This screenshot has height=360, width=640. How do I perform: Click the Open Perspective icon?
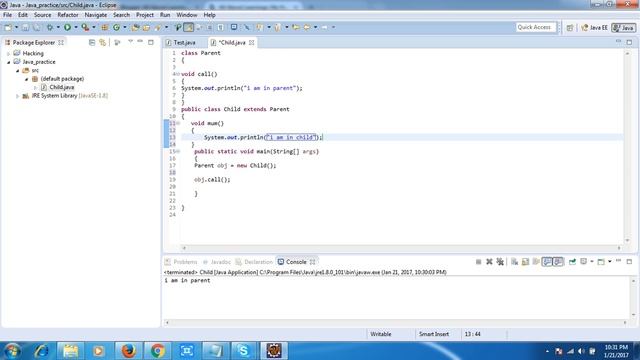pyautogui.click(x=570, y=28)
